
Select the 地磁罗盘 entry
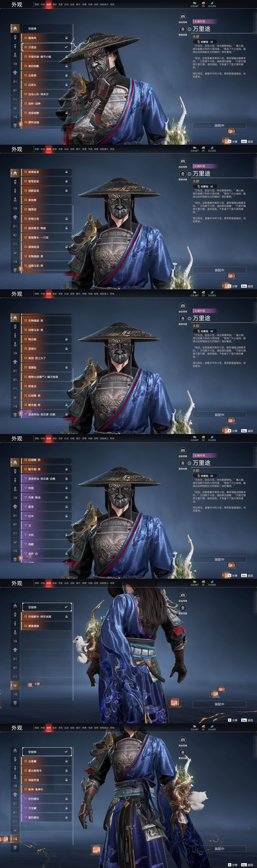(46, 780)
